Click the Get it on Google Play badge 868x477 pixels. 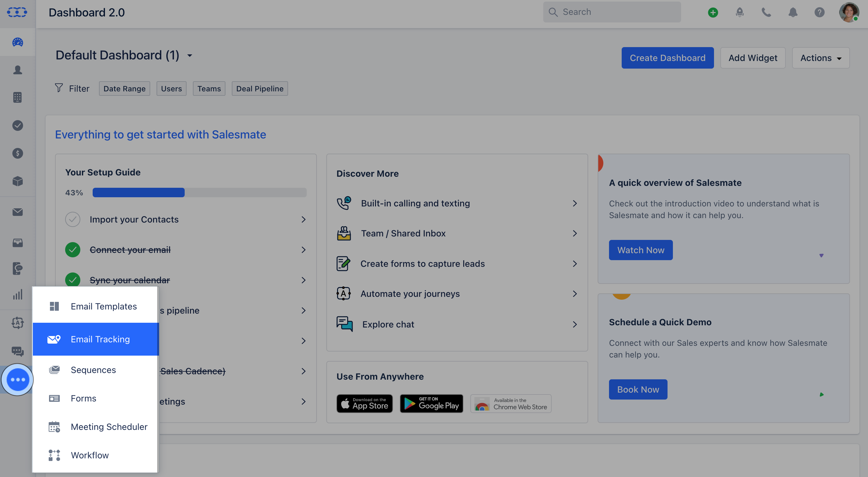(x=431, y=403)
